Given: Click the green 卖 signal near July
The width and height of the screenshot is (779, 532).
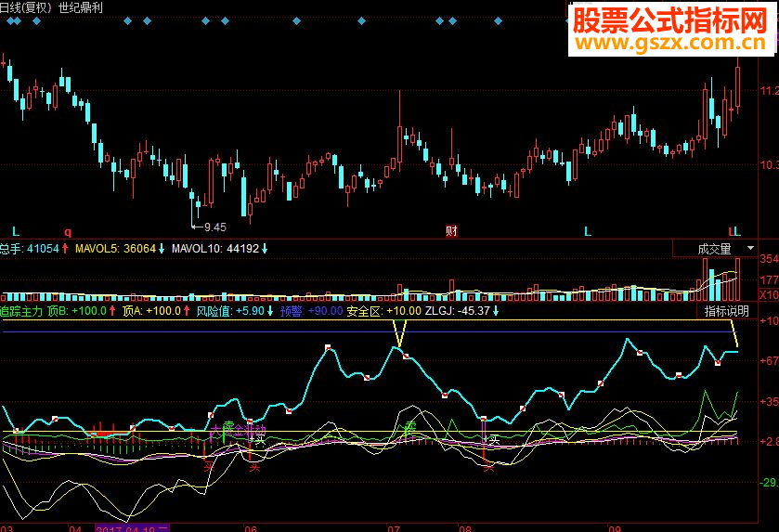Looking at the screenshot, I should point(410,427).
